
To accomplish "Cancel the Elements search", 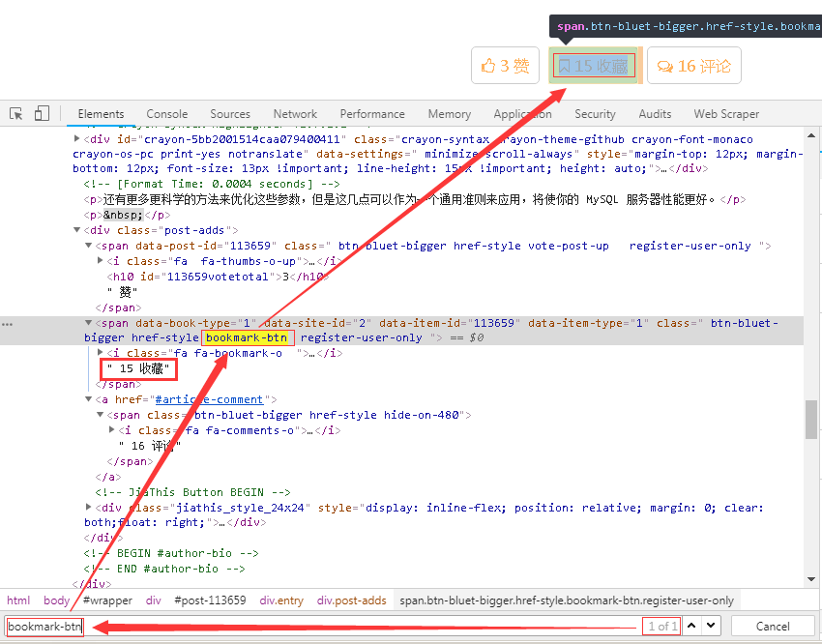I will click(x=773, y=627).
